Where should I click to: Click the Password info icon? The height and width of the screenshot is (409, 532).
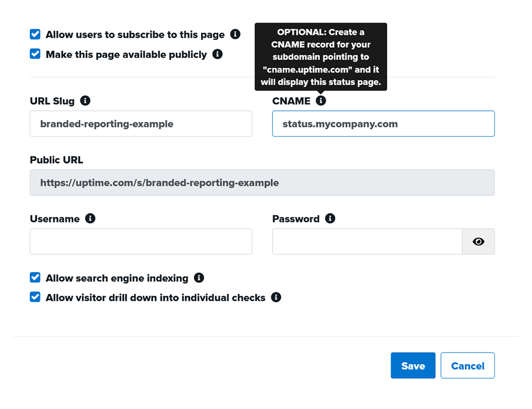[x=330, y=219]
